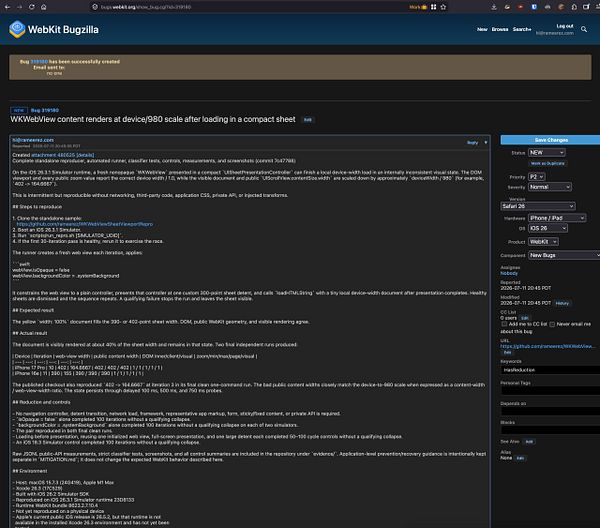Click the '## Actual result' heading text
This screenshot has width=600, height=528.
coord(29,333)
